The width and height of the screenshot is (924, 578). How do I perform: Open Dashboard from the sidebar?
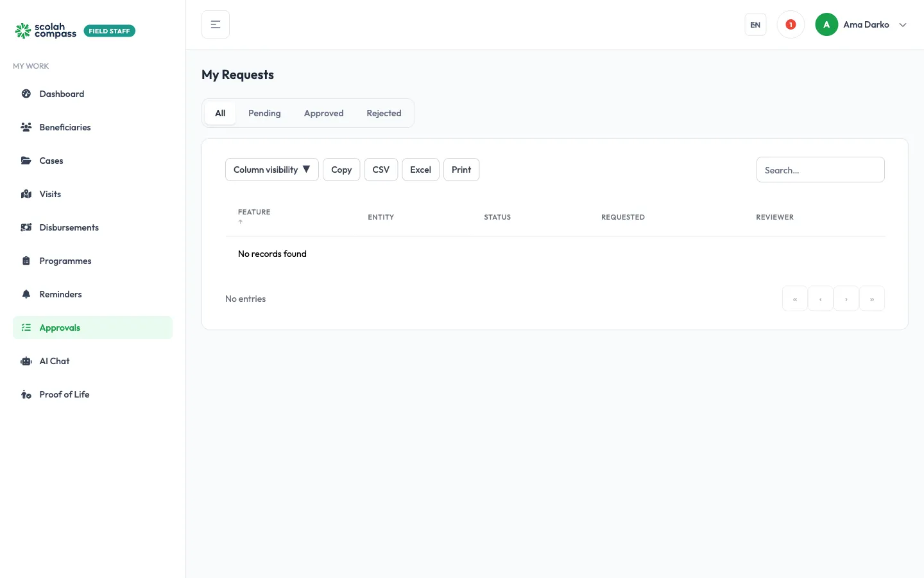[x=92, y=94]
